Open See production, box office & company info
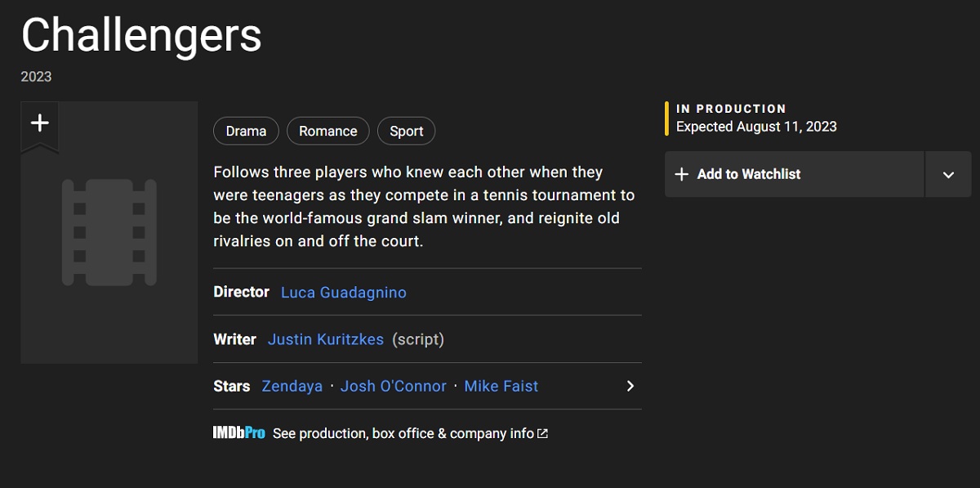Image resolution: width=980 pixels, height=488 pixels. 403,433
